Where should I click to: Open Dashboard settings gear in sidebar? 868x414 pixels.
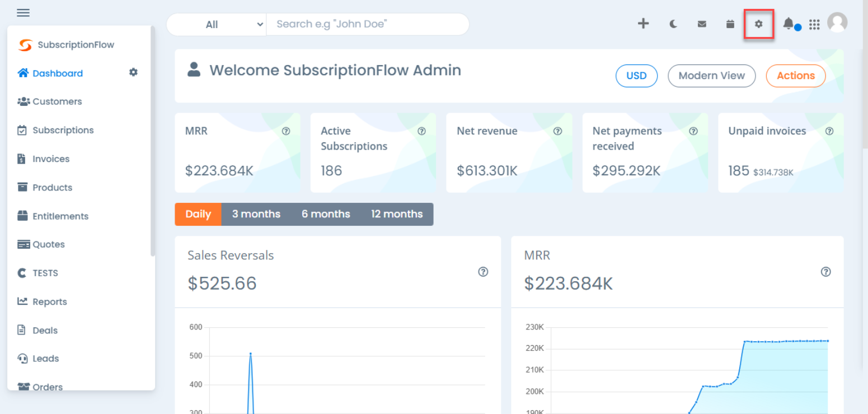(133, 72)
